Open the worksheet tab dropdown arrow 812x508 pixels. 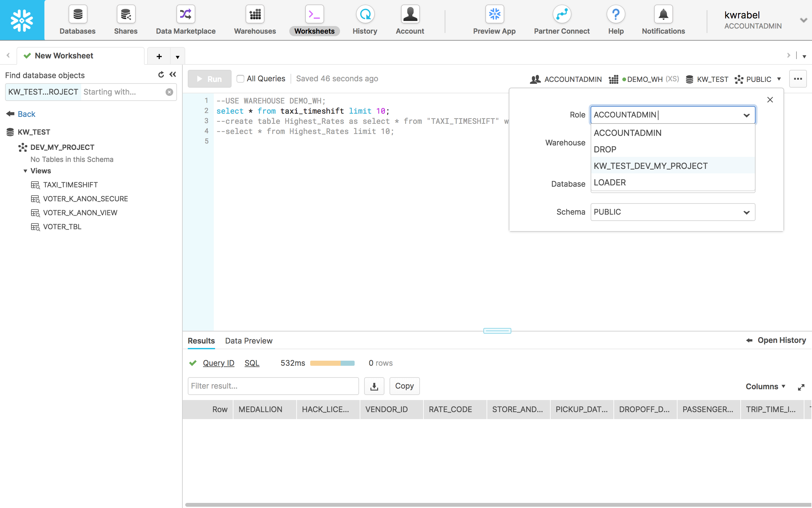point(178,57)
